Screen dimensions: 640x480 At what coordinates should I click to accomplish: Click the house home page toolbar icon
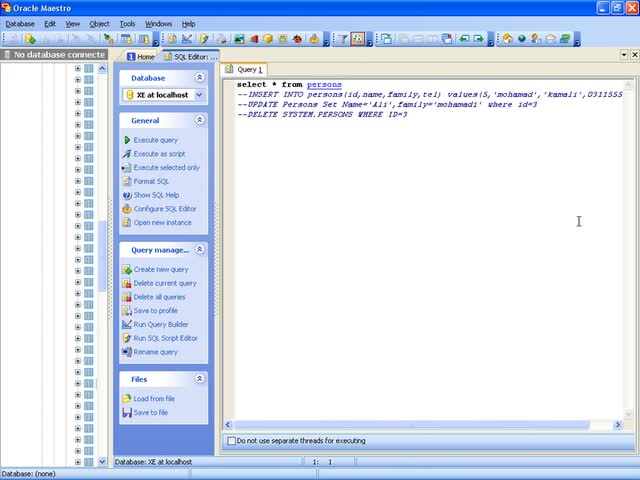coord(508,39)
